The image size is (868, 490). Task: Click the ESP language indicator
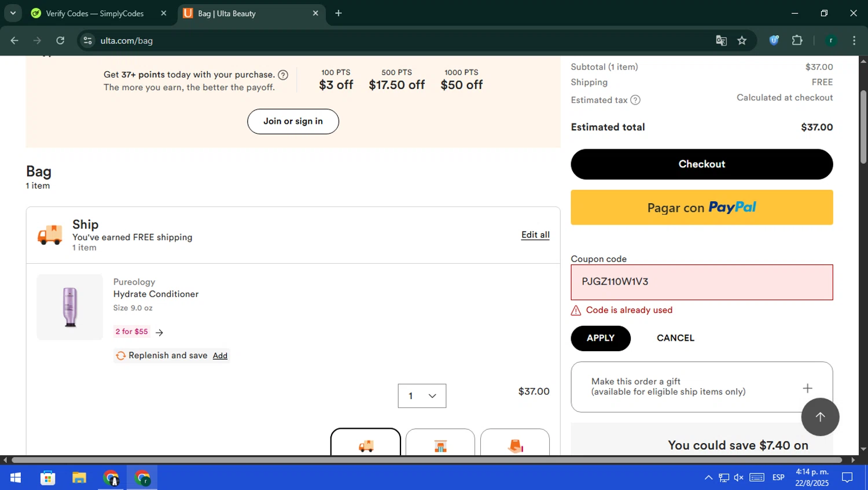coord(778,478)
